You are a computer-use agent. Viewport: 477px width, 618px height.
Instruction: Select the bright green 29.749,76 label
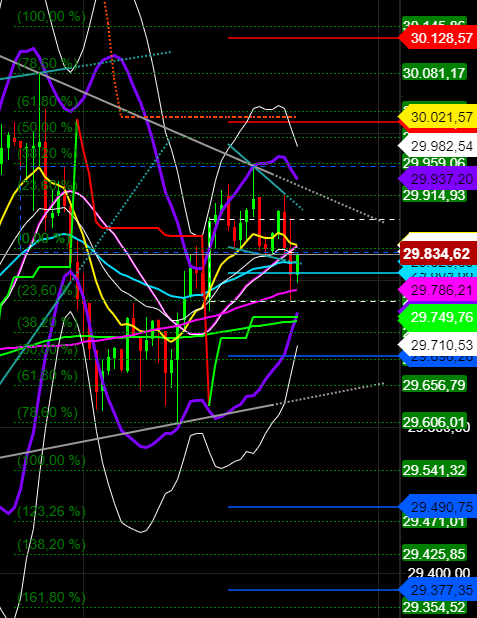(439, 317)
